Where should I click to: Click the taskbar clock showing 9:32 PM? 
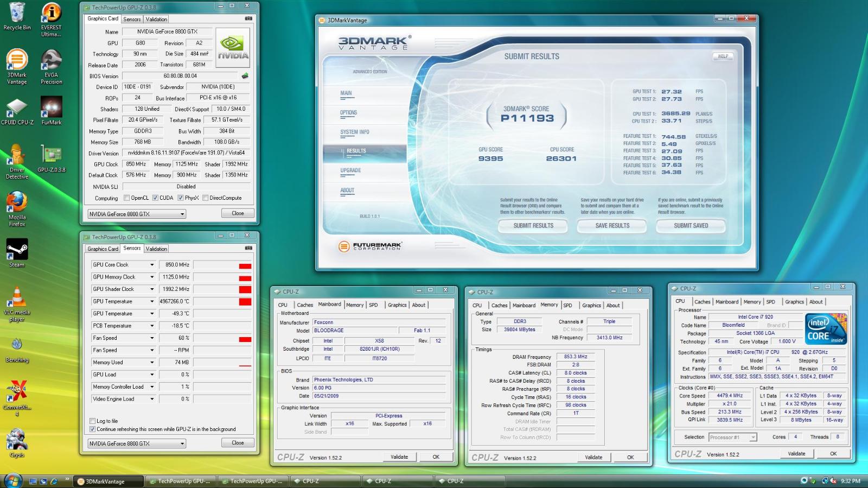tap(850, 481)
